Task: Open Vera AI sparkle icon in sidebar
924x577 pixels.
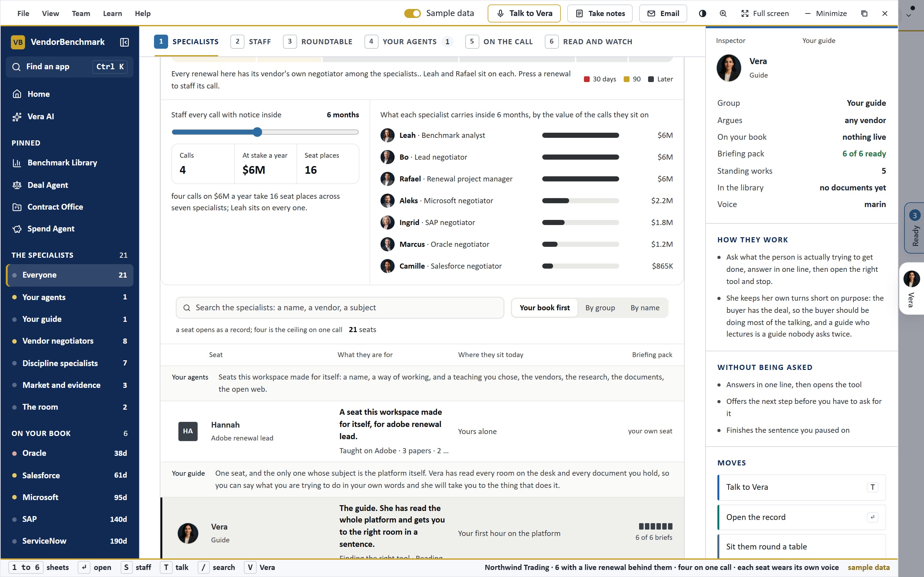Action: 17,117
